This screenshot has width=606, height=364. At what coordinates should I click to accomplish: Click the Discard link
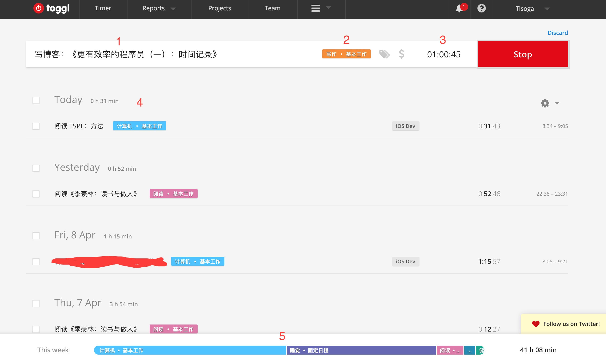point(558,33)
